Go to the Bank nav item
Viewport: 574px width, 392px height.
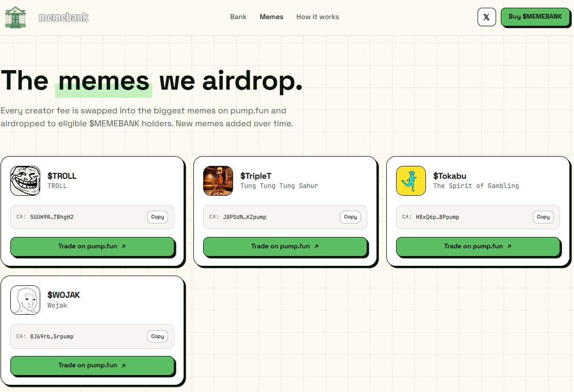(x=238, y=17)
